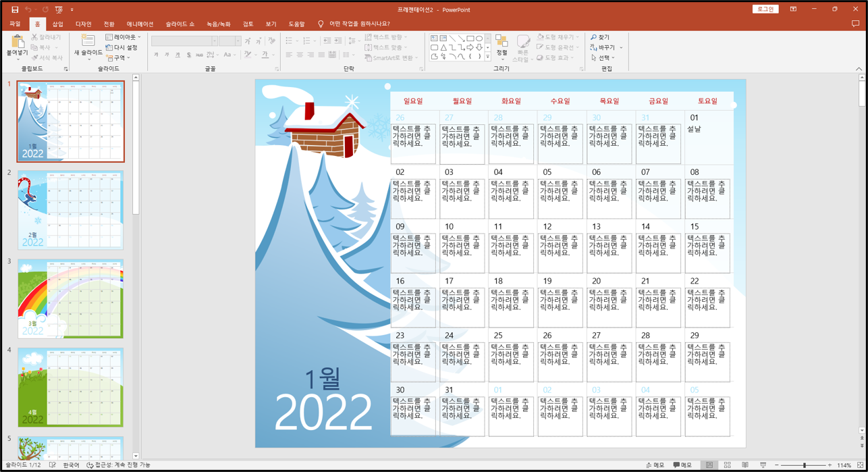Click the Undo arrow in the title bar
This screenshot has width=868, height=472.
pos(28,9)
